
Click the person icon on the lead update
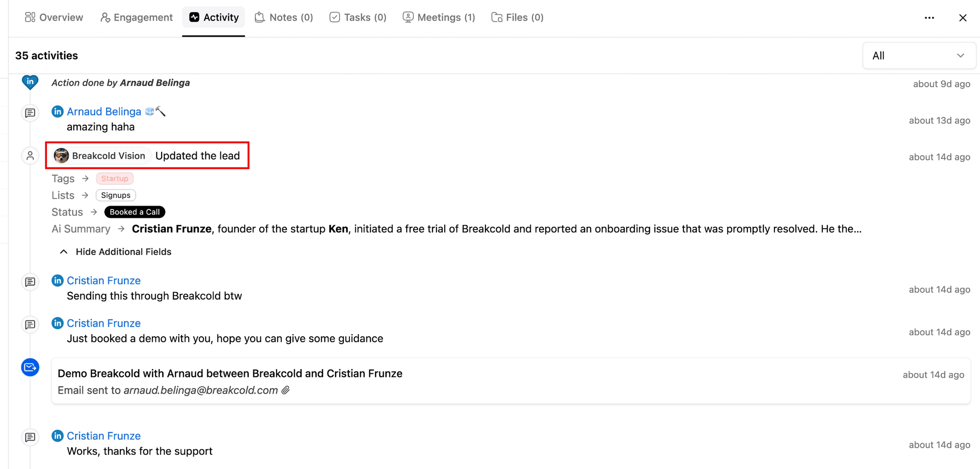(30, 156)
